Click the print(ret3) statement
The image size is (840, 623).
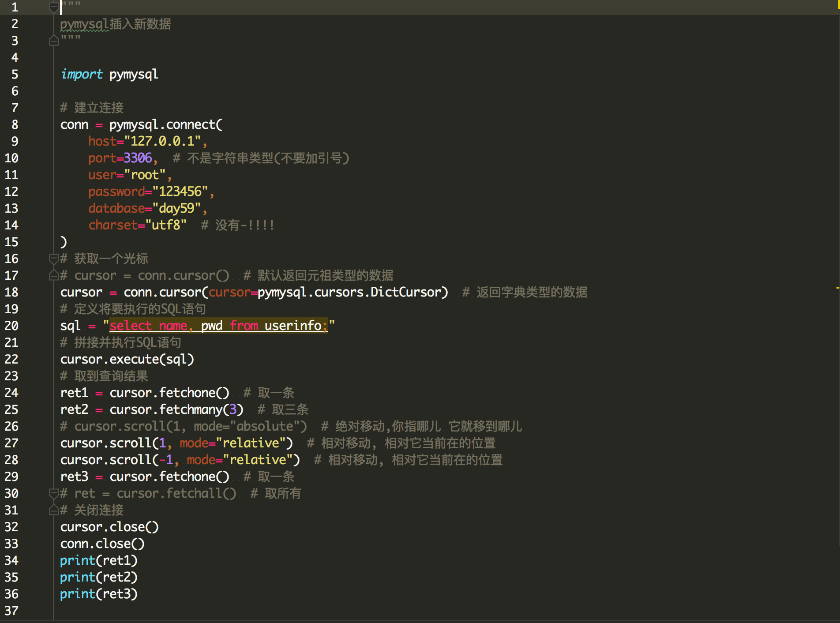(x=99, y=594)
